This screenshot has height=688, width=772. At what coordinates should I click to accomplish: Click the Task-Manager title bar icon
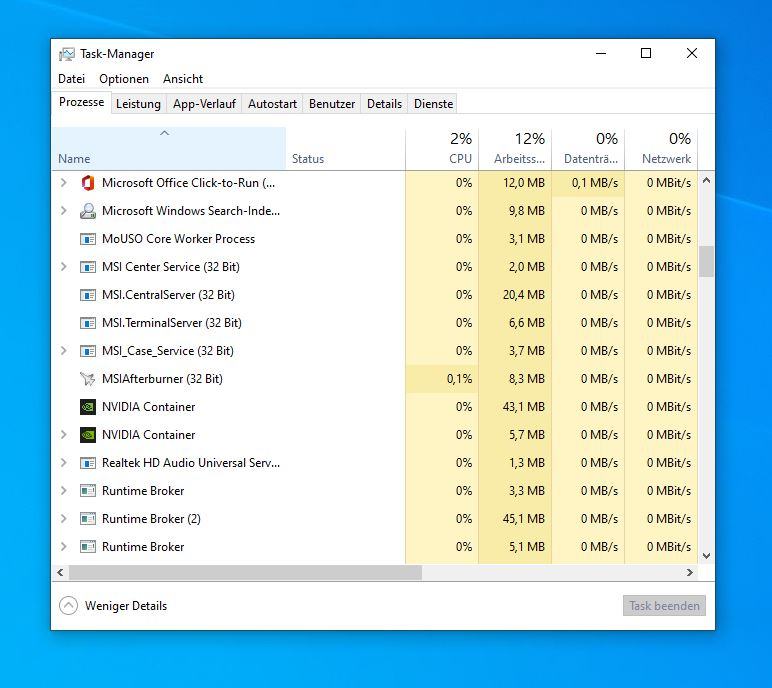point(66,54)
